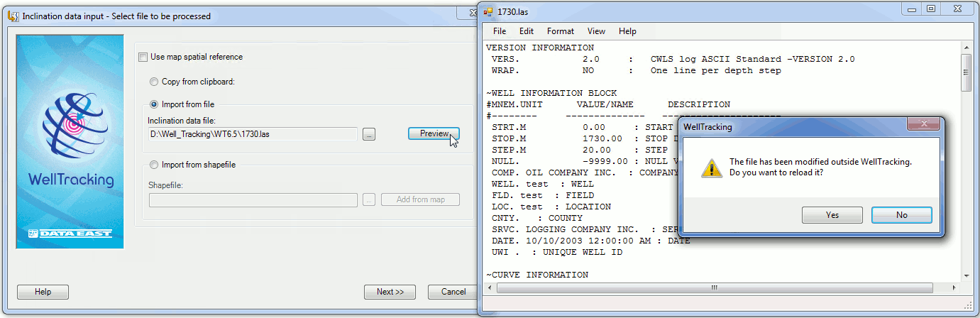The height and width of the screenshot is (318, 980).
Task: Click the Preview button
Action: [x=434, y=133]
